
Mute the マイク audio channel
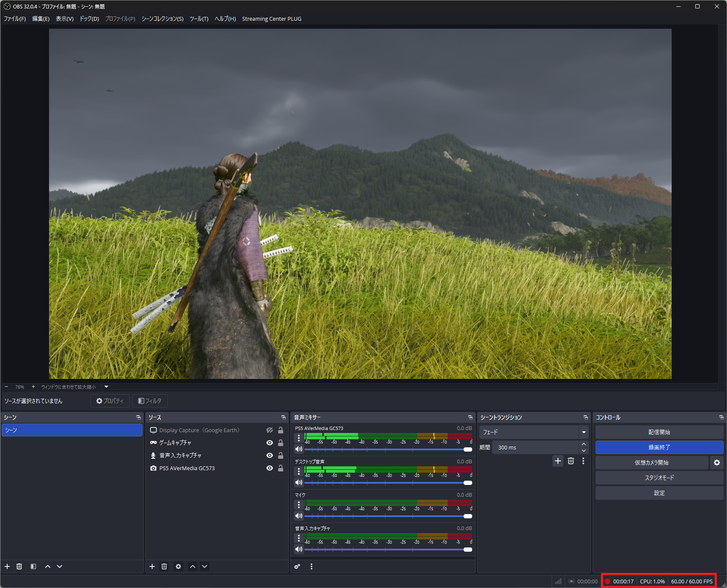pyautogui.click(x=299, y=516)
